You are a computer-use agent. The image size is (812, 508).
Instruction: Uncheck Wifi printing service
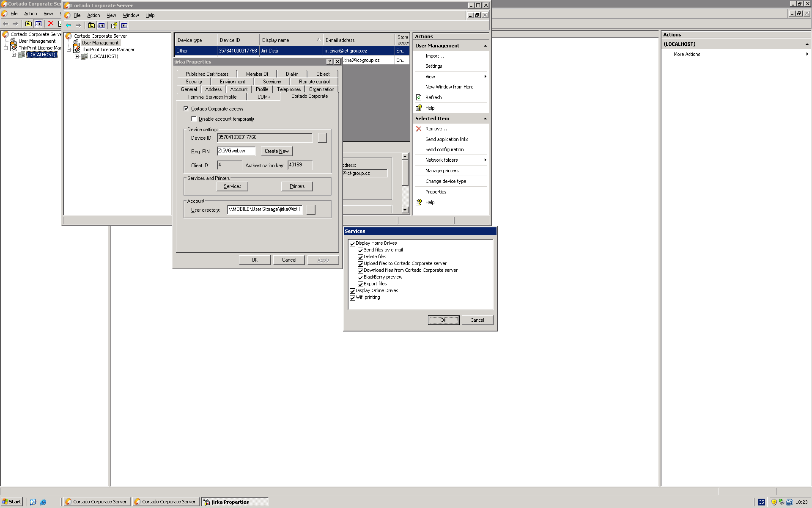(x=352, y=298)
